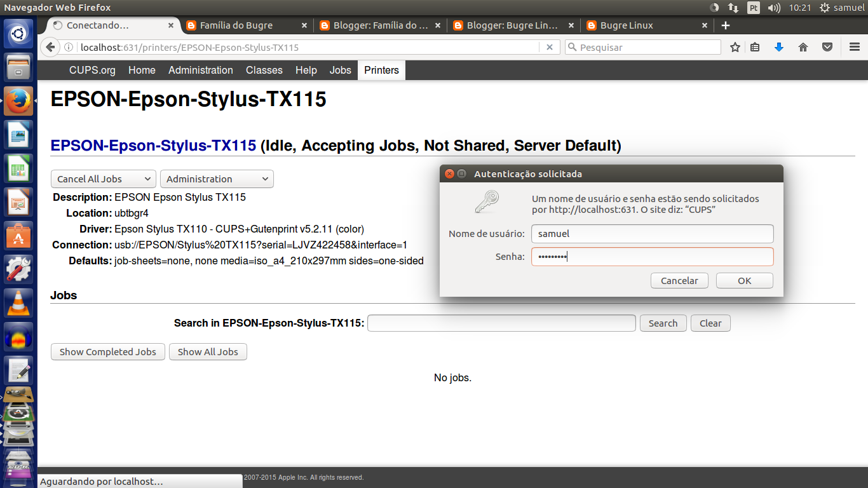
Task: Select the Printers tab in CUPS
Action: coord(381,70)
